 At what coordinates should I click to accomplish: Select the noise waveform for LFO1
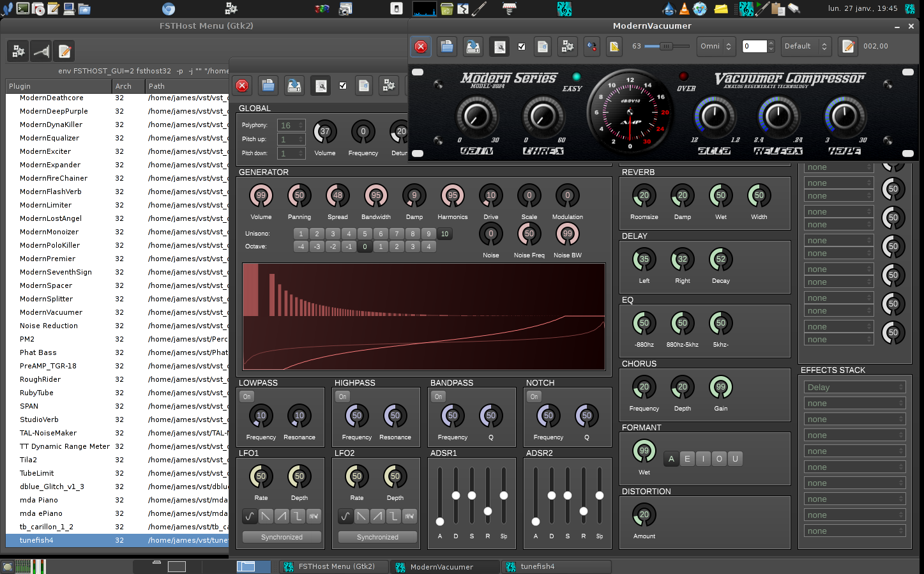tap(314, 516)
